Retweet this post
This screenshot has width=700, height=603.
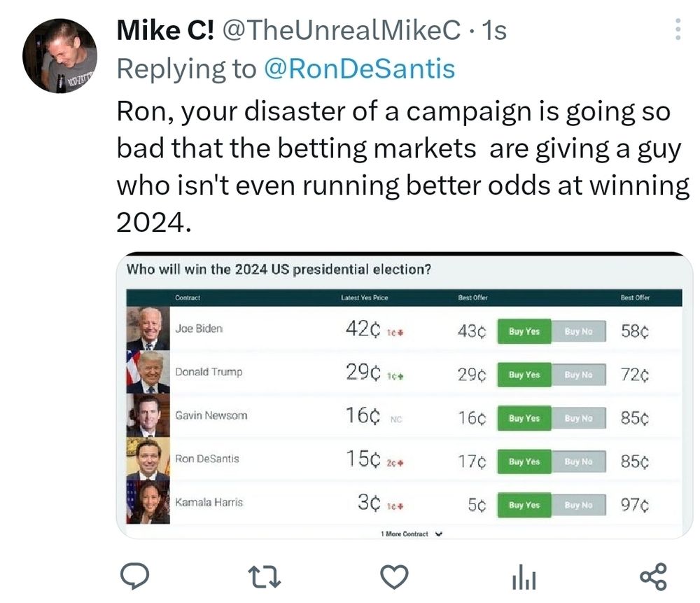coord(265,576)
